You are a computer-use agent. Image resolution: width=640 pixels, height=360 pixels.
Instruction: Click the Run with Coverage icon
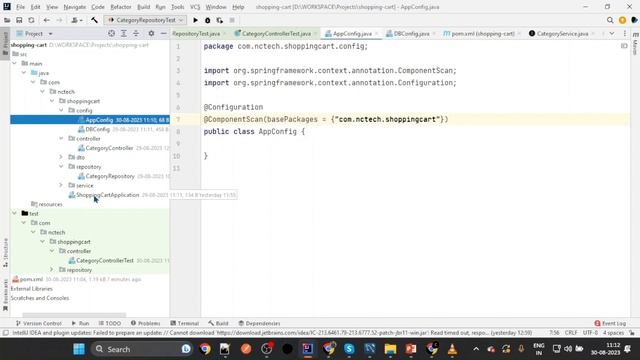pyautogui.click(x=220, y=20)
